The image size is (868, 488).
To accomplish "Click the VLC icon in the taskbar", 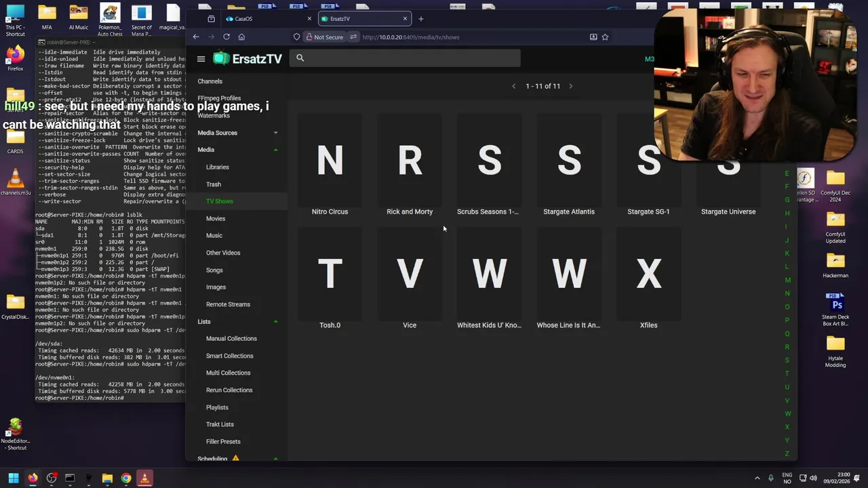I will (144, 479).
